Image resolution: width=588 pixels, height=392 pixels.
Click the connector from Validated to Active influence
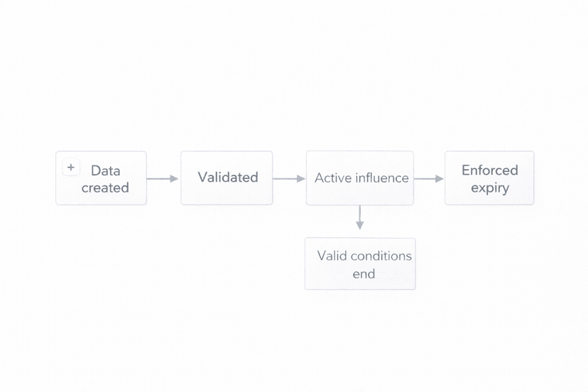[285, 179]
